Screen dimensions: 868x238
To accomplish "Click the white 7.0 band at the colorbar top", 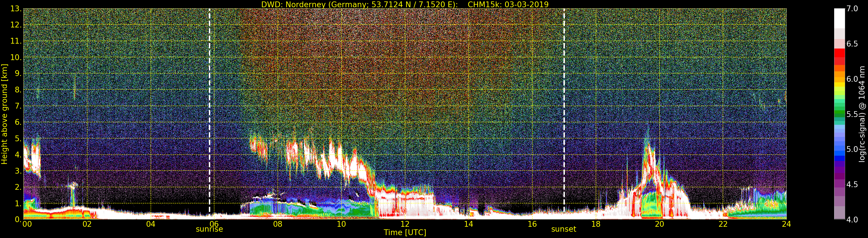I will tap(839, 18).
